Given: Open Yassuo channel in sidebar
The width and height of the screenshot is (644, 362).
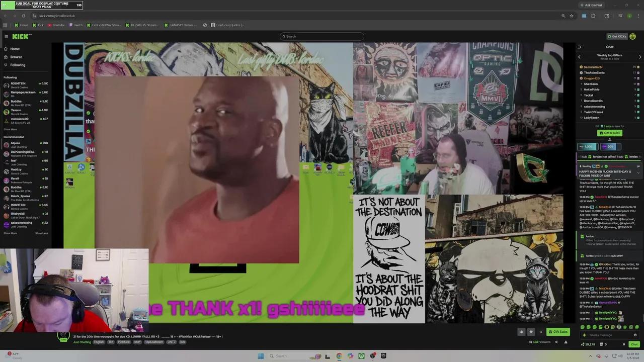Looking at the screenshot, I should (25, 111).
